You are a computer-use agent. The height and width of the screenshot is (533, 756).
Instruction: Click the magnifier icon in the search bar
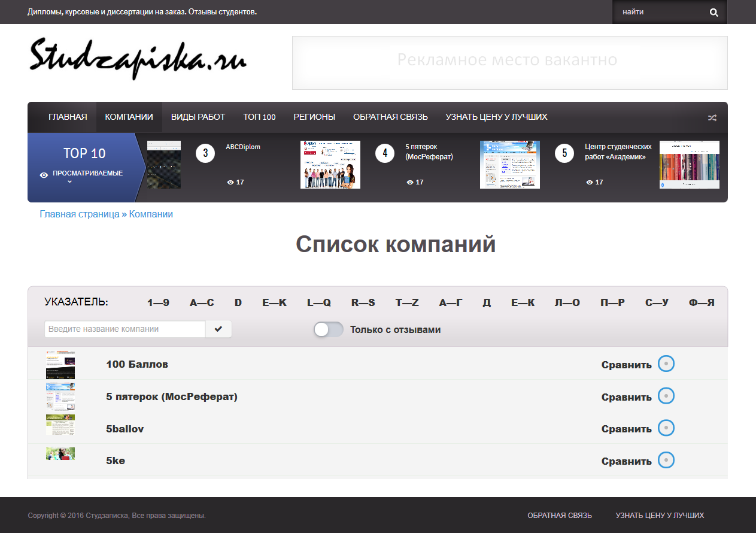(x=714, y=11)
